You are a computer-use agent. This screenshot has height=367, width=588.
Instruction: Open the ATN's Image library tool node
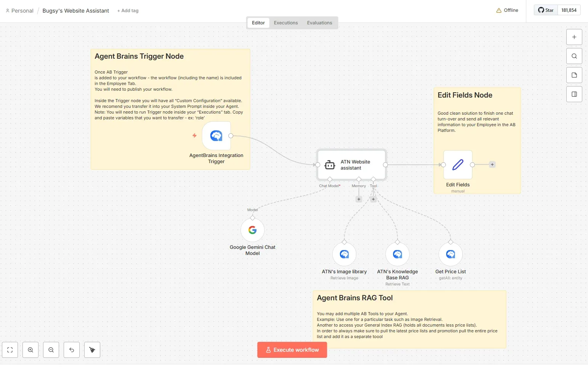point(344,254)
